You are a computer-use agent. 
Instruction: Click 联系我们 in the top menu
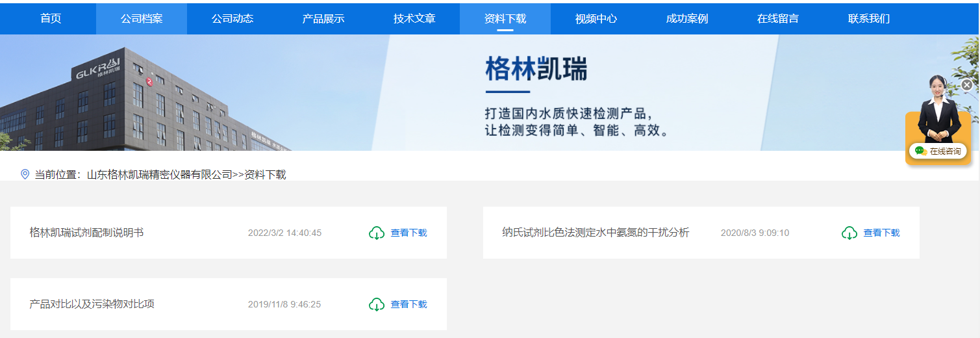pos(869,19)
